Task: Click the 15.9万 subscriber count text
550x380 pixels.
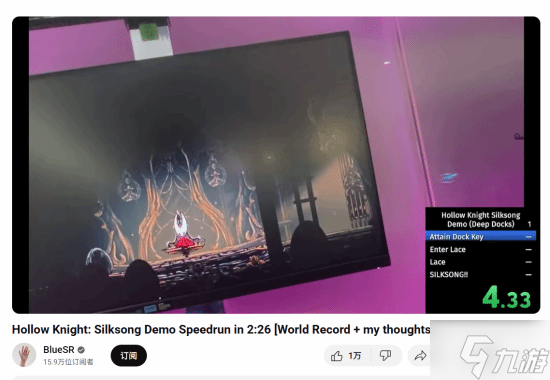Action: pyautogui.click(x=68, y=362)
